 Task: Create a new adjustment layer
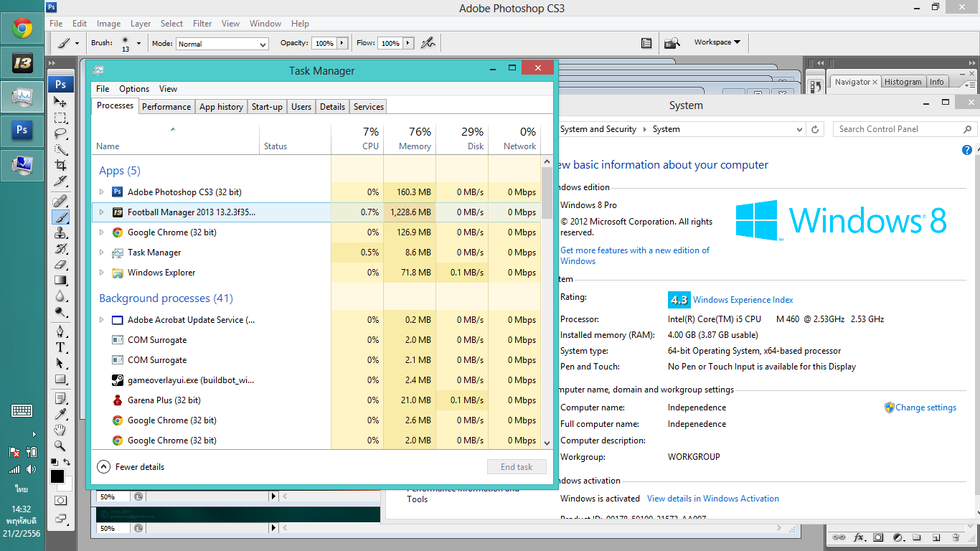point(897,537)
